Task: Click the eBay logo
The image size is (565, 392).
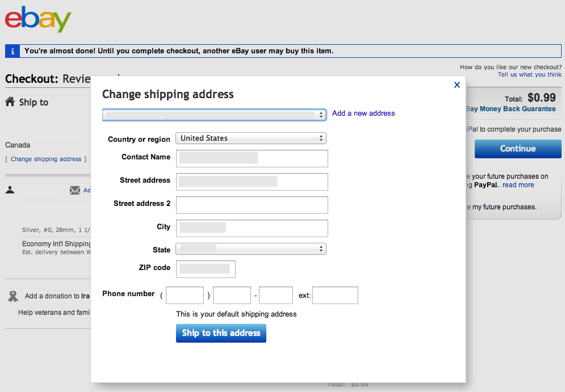Action: click(37, 19)
